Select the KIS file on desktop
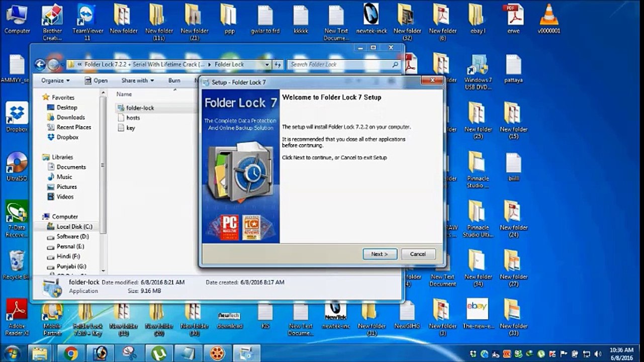The width and height of the screenshot is (644, 362). 265,314
